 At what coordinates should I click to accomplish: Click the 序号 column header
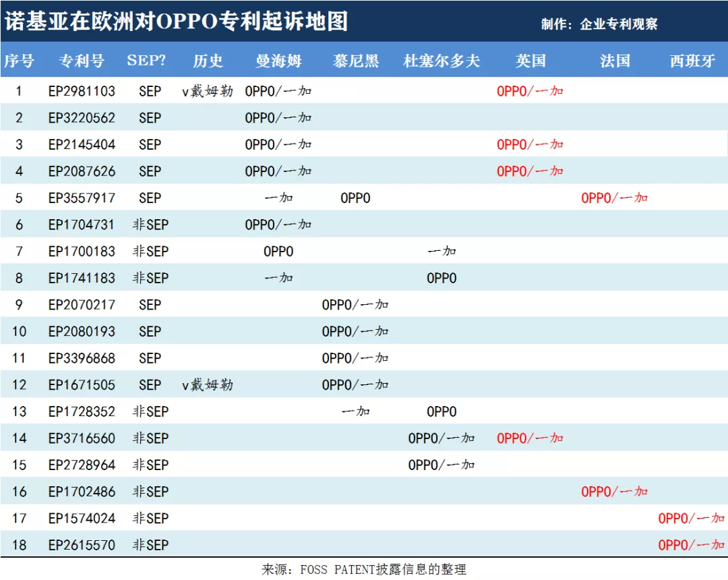pos(19,61)
